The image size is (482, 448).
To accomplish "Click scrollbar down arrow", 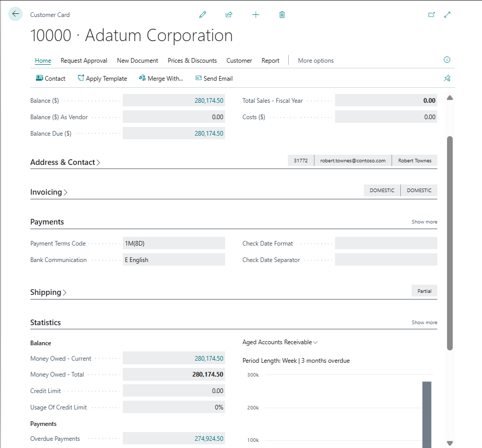I will pos(450,443).
